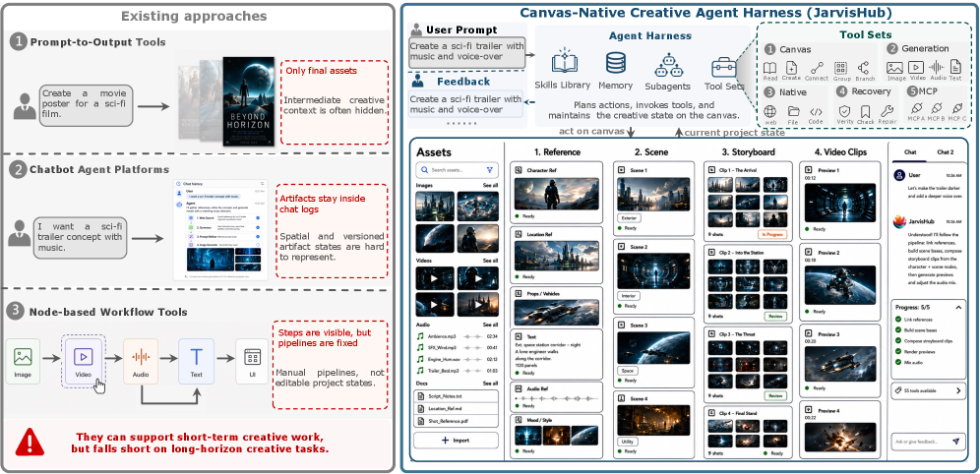Image resolution: width=980 pixels, height=474 pixels.
Task: Click the Recovery Verify shield icon
Action: click(844, 111)
